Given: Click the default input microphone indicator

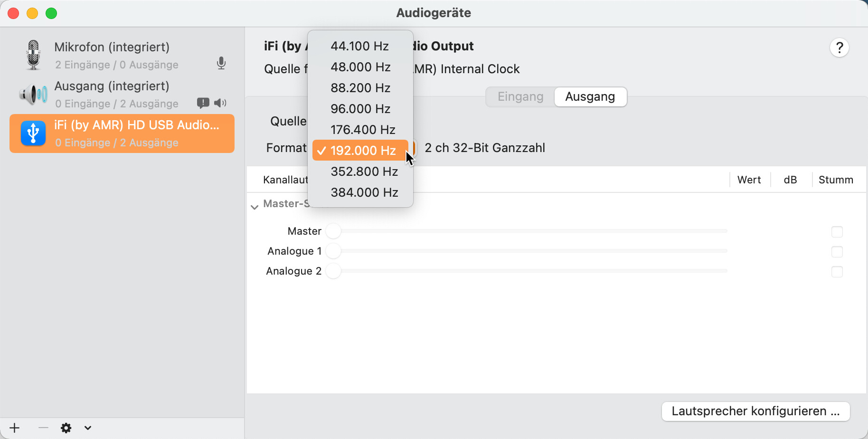Looking at the screenshot, I should point(221,63).
